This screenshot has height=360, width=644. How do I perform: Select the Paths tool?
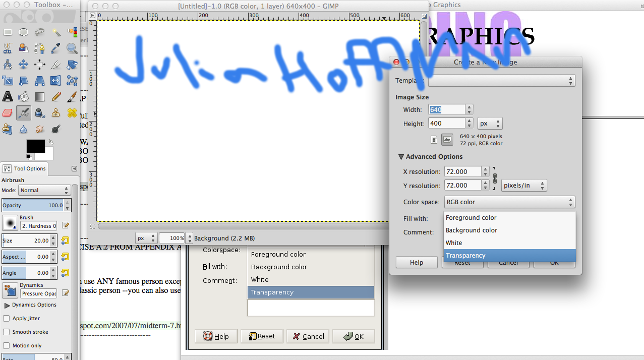(39, 48)
